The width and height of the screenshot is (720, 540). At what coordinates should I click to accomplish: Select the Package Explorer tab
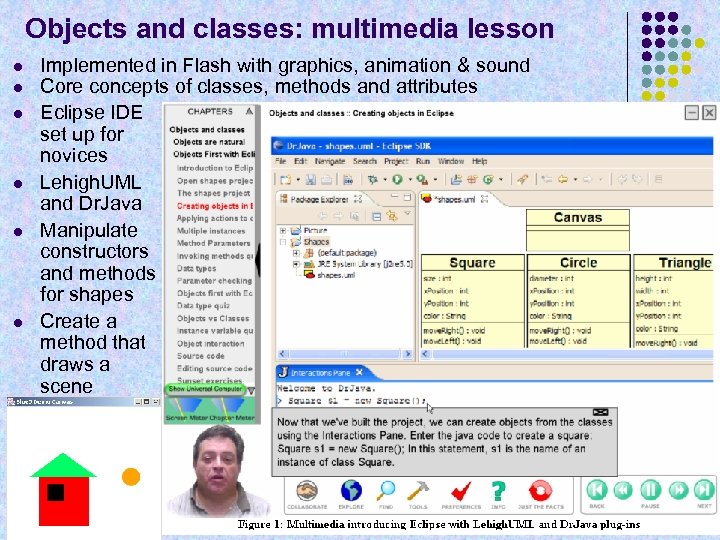coord(320,199)
